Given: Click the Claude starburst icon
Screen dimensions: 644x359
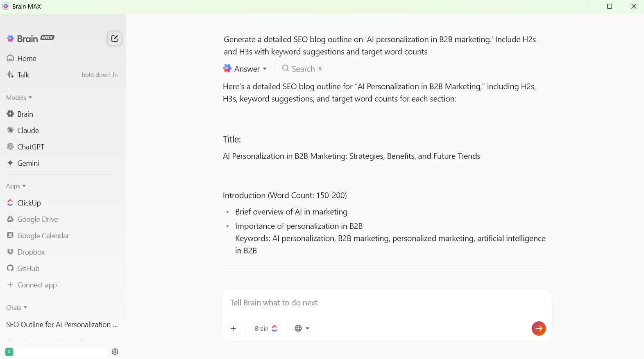Looking at the screenshot, I should coord(10,130).
